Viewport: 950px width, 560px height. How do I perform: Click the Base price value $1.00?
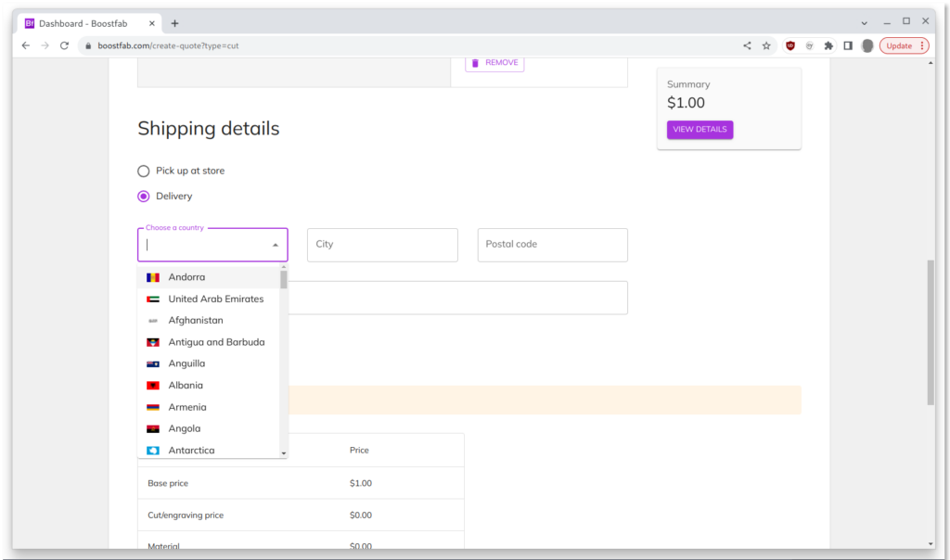361,483
